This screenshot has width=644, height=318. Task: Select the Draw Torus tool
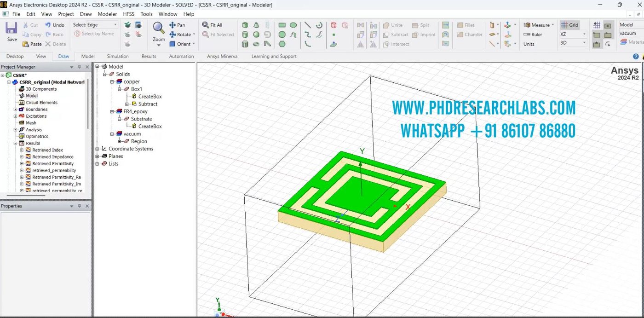(x=256, y=44)
